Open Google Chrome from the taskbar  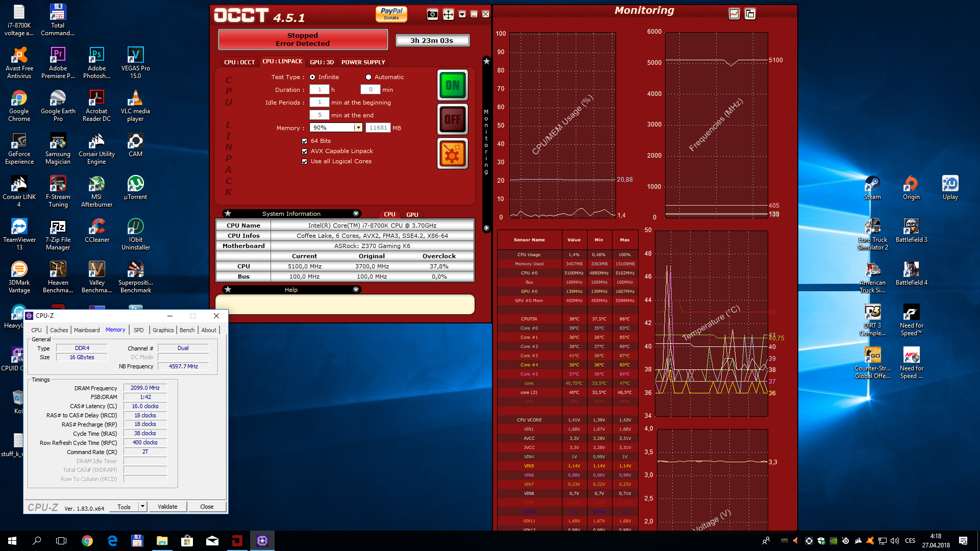(87, 541)
